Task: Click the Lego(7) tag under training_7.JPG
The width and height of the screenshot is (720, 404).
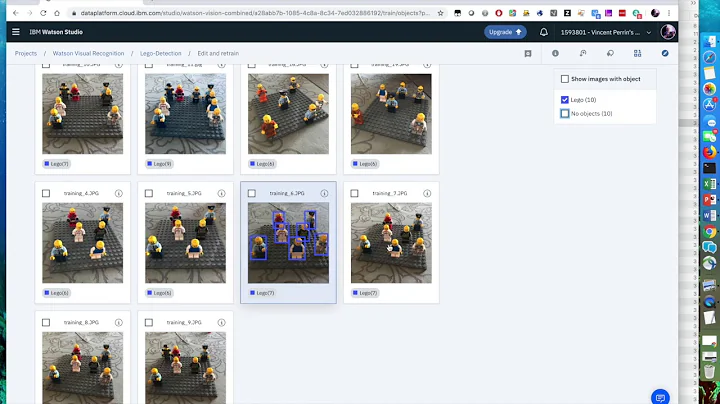Action: pos(365,292)
